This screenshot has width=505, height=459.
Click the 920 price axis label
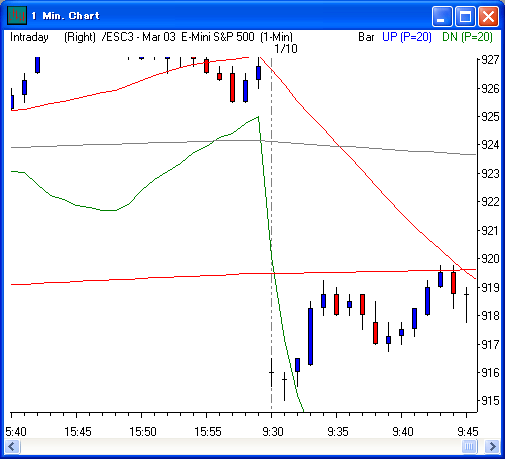[x=490, y=259]
